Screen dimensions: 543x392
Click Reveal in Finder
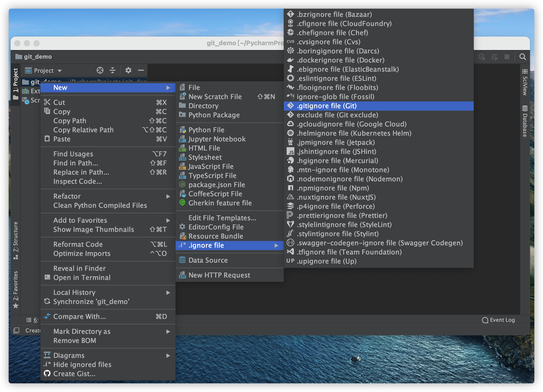(108, 268)
